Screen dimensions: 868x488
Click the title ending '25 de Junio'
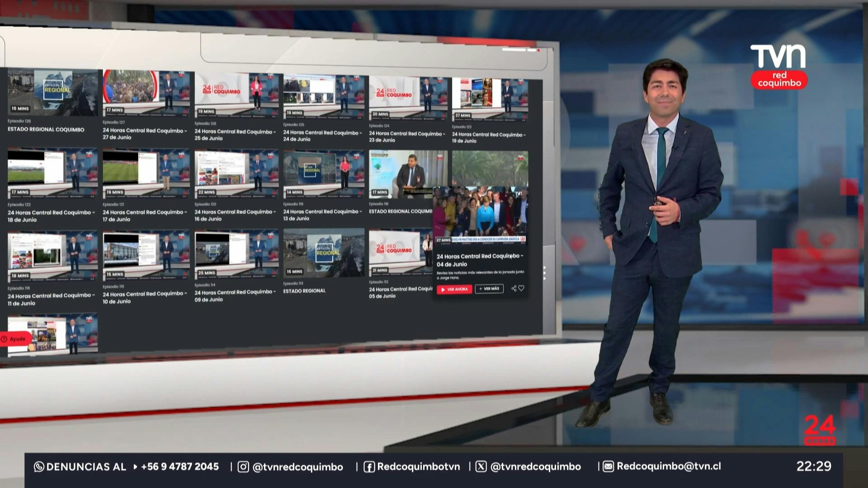click(x=235, y=135)
